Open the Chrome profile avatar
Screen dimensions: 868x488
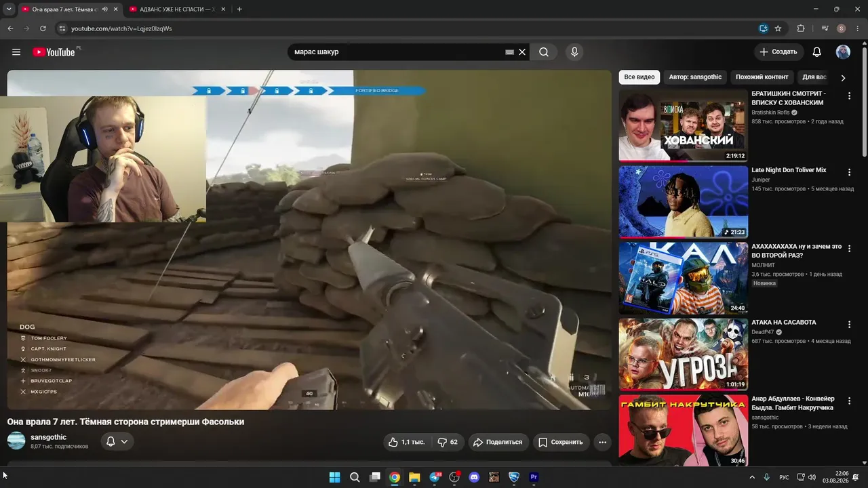pos(842,28)
